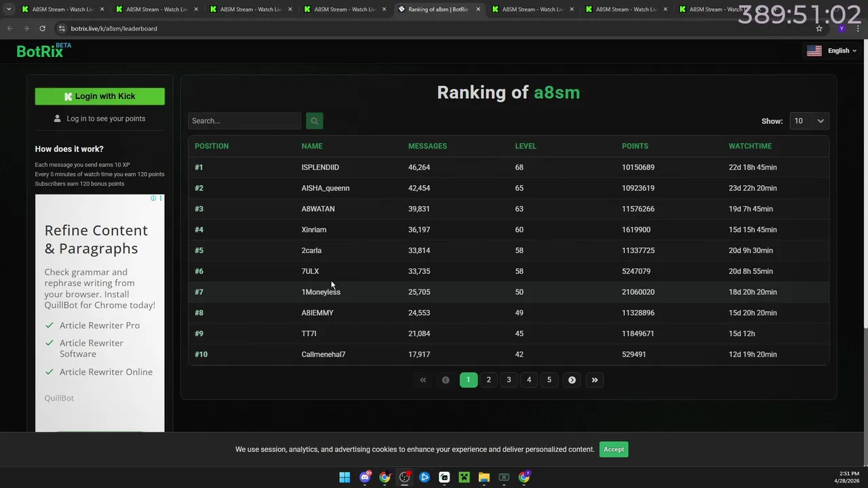868x488 pixels.
Task: Open Discord from the taskbar
Action: (x=365, y=477)
